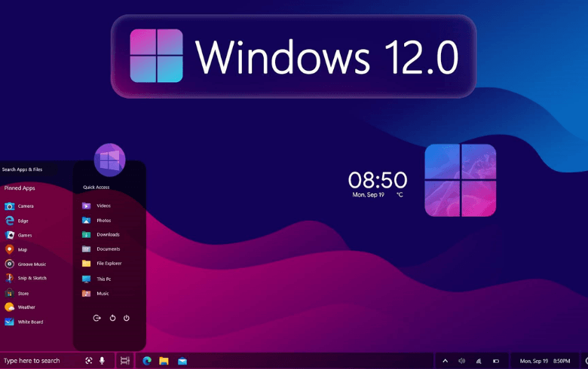This screenshot has height=369, width=588.
Task: Click the Search Apps & Files field
Action: (x=28, y=169)
